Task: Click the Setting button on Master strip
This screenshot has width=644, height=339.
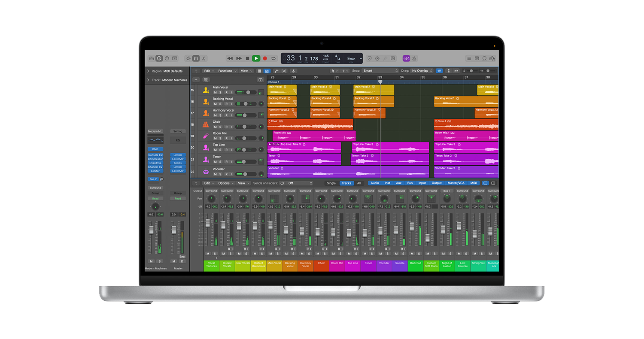Action: [178, 131]
